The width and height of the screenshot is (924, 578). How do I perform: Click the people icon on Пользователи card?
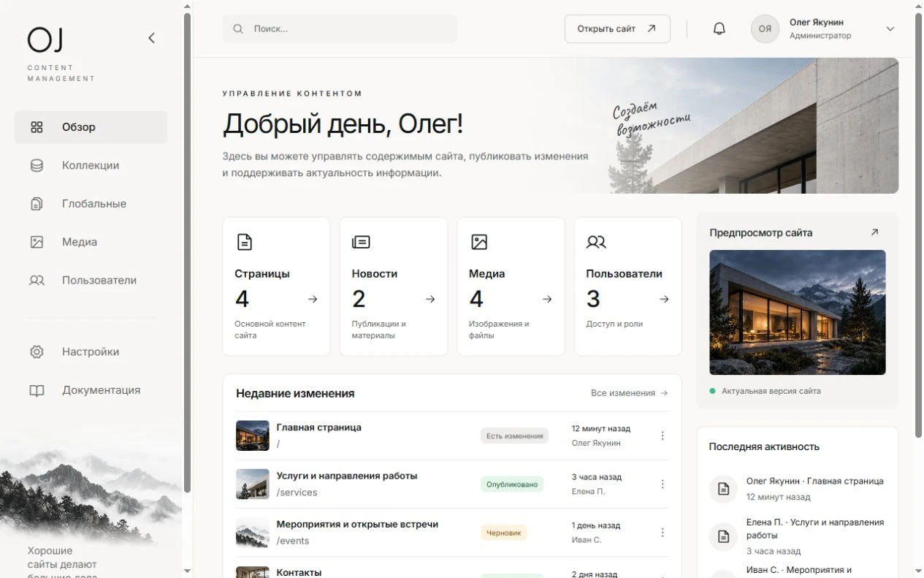pyautogui.click(x=596, y=242)
